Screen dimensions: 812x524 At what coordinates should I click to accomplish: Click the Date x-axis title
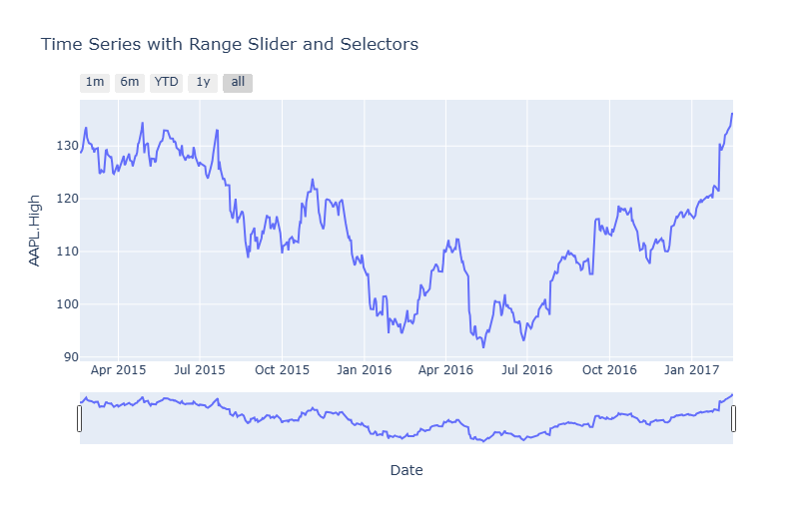point(406,470)
